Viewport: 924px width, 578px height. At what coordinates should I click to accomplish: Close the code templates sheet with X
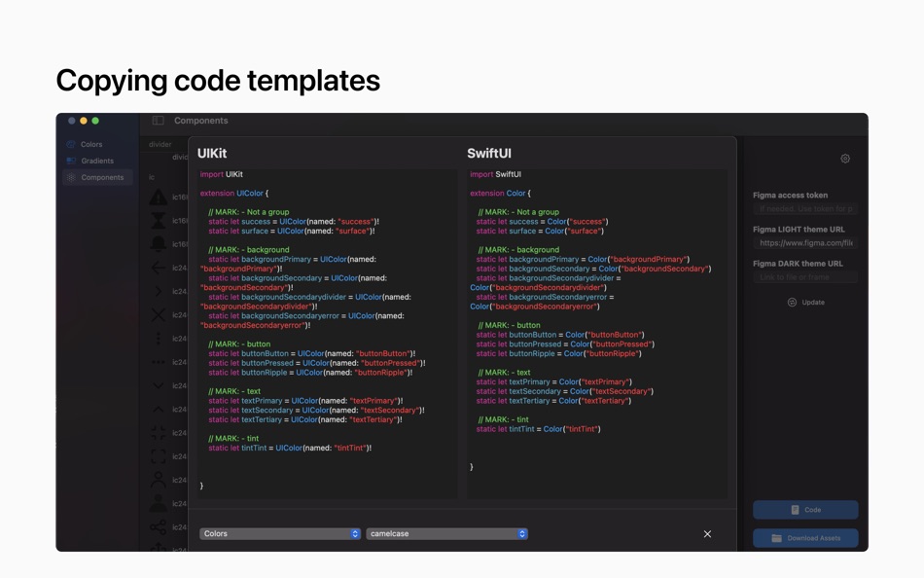coord(707,534)
